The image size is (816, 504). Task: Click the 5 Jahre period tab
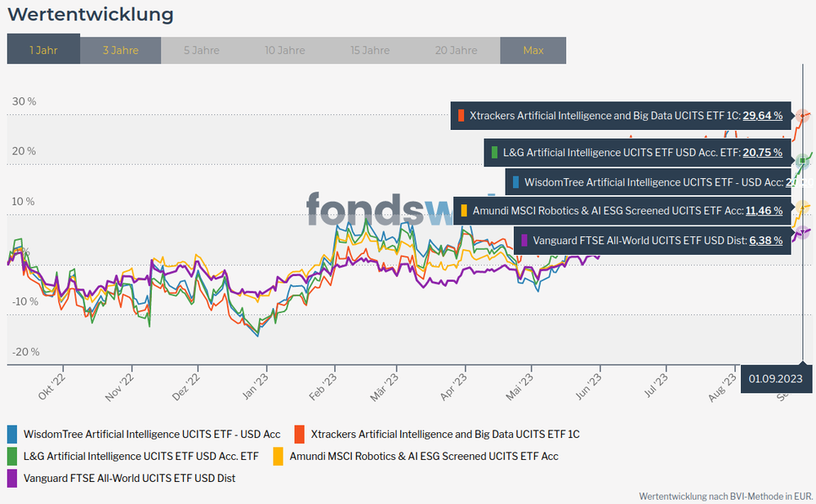pos(201,50)
